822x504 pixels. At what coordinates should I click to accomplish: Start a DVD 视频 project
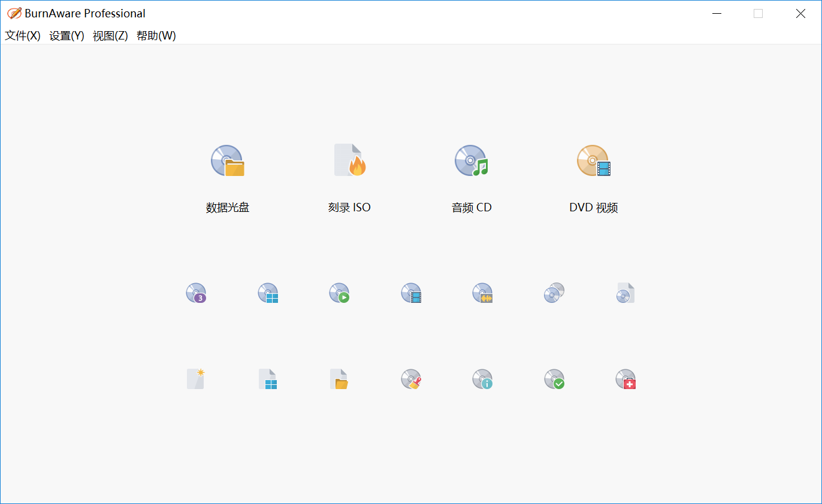point(594,174)
